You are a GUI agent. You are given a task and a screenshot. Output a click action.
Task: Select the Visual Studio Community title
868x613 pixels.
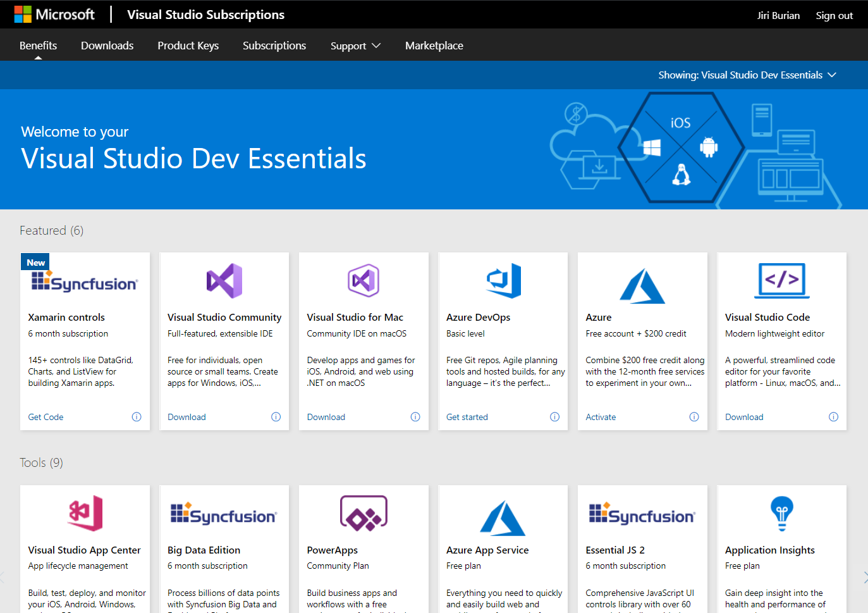point(224,318)
